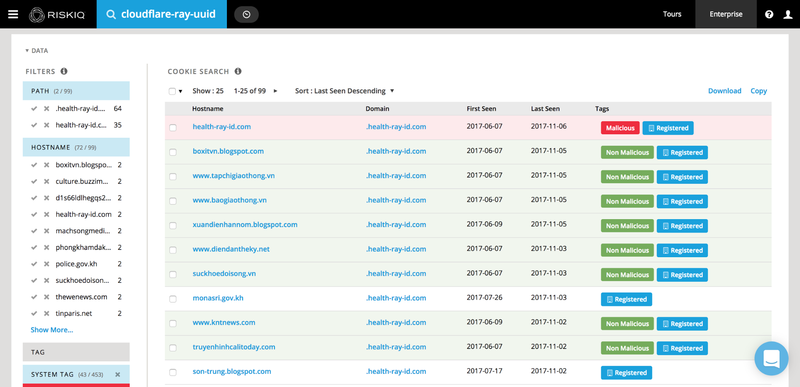Open the select-all dropdown arrow
This screenshot has height=387, width=800.
coord(181,91)
